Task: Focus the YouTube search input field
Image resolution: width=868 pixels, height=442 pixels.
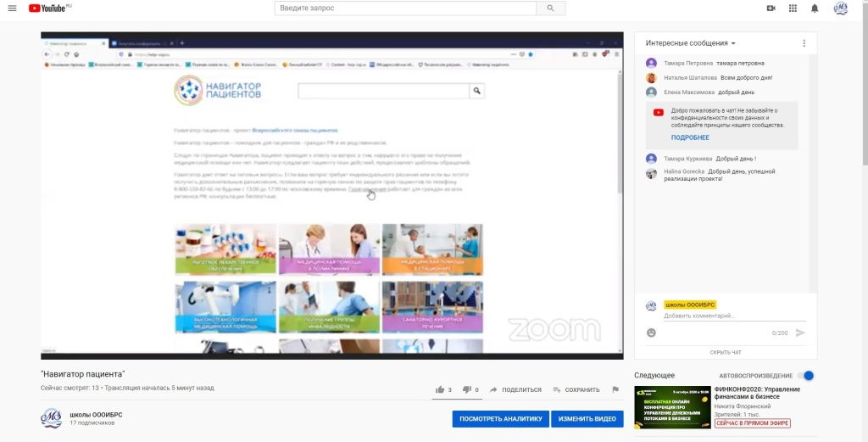Action: (406, 8)
